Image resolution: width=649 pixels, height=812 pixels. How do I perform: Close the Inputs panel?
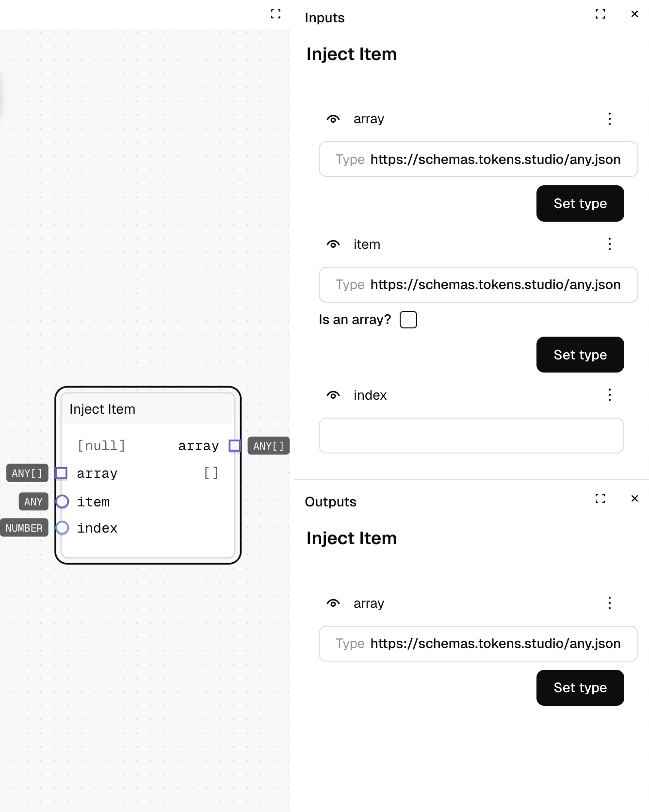(x=634, y=14)
